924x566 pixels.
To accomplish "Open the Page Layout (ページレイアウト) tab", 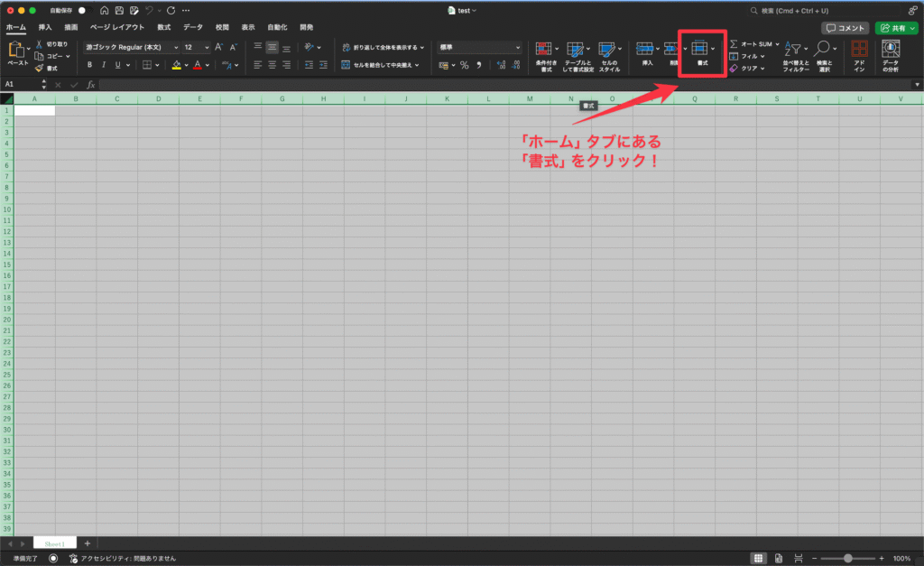I will coord(117,28).
